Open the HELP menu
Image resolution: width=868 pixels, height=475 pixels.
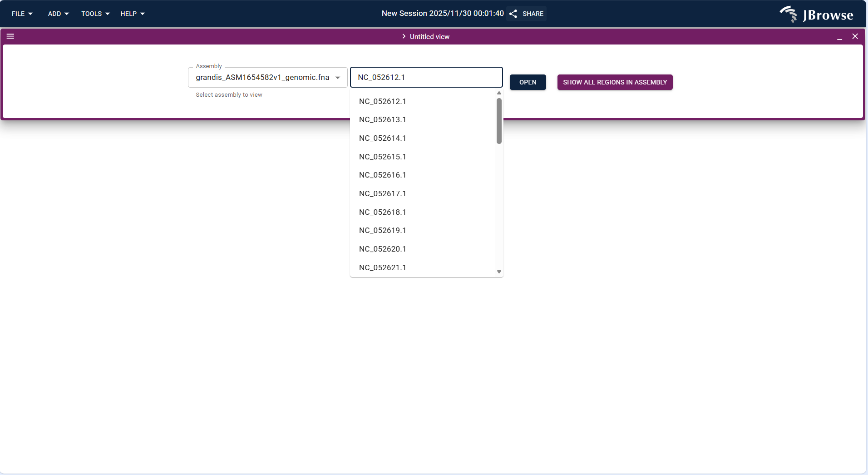coord(132,14)
